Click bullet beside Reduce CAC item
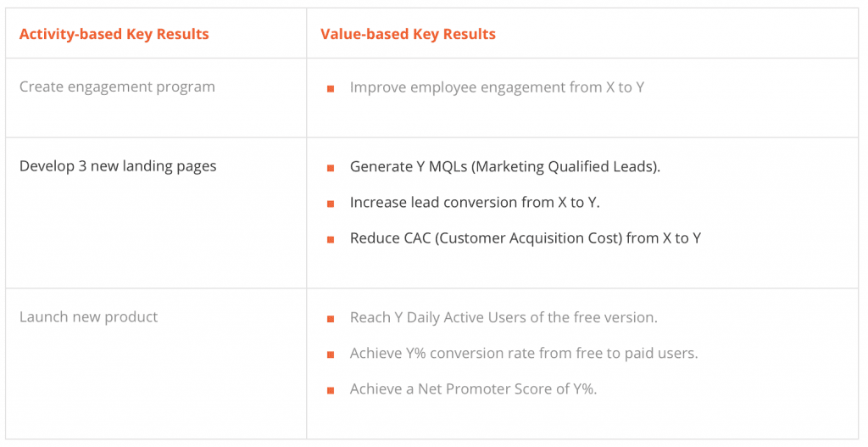Image resolution: width=868 pixels, height=447 pixels. (x=331, y=239)
